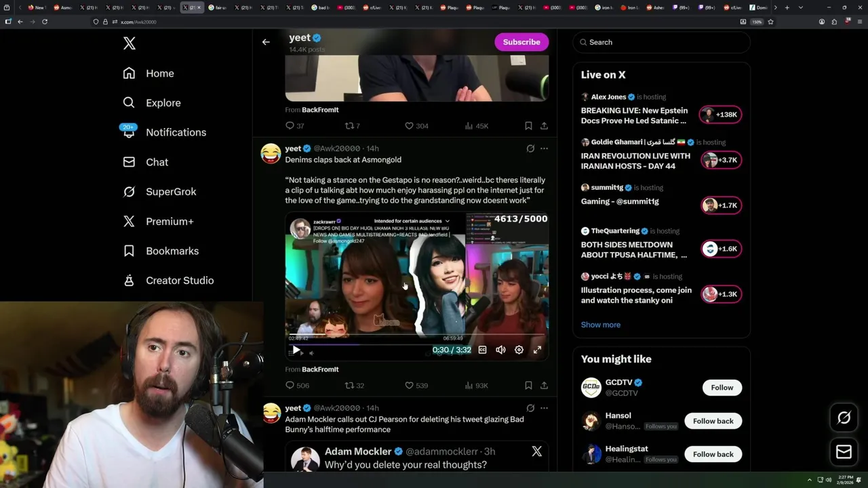The image size is (868, 488).
Task: Open Premium+ in sidebar
Action: tap(158, 221)
